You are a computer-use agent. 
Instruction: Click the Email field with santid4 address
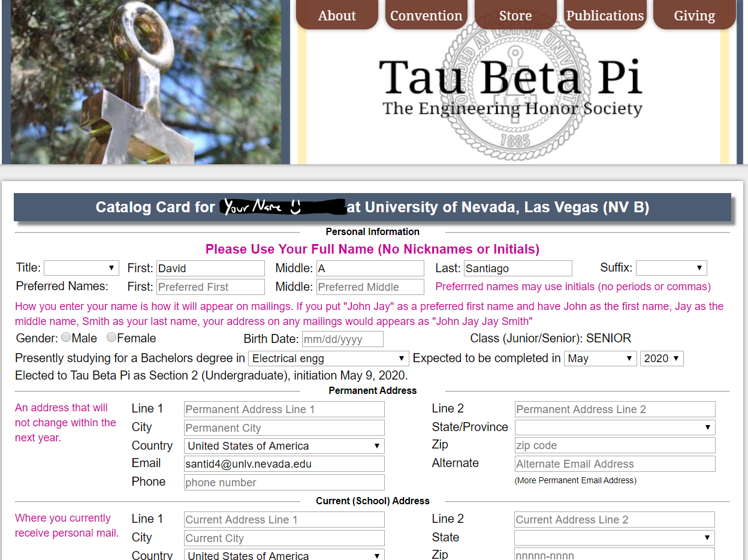coord(284,464)
